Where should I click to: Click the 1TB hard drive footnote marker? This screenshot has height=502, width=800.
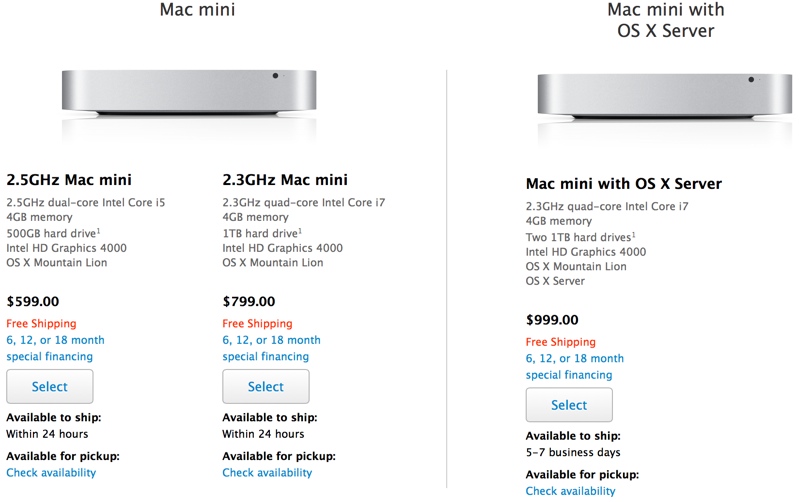tap(300, 231)
